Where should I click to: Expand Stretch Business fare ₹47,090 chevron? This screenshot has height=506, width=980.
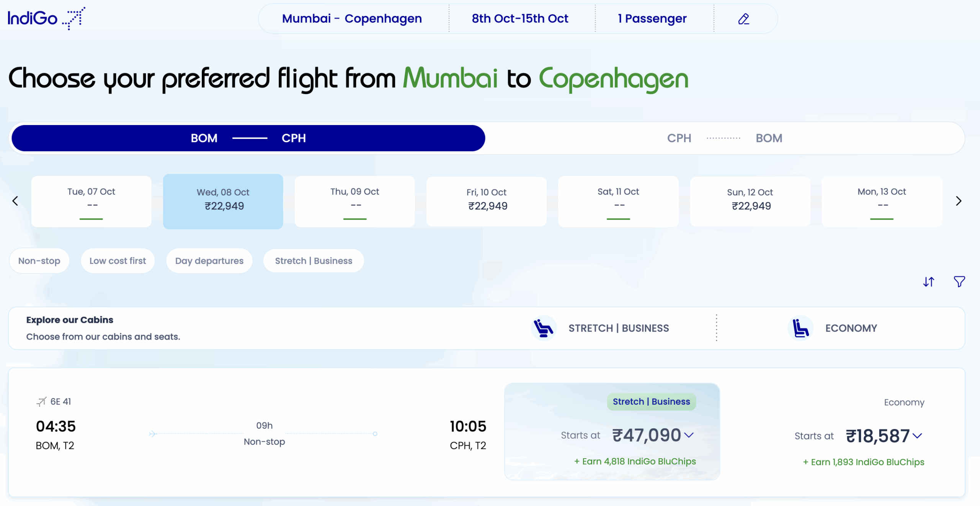(x=689, y=435)
